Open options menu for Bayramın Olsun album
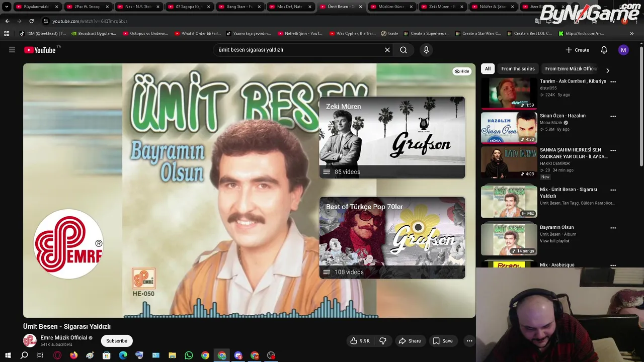Image resolution: width=644 pixels, height=362 pixels. (x=613, y=228)
